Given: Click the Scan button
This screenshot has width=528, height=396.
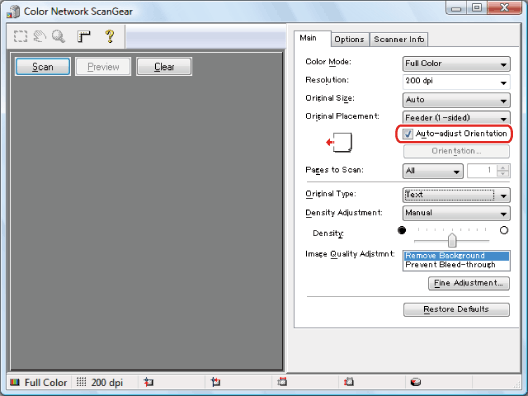Looking at the screenshot, I should pos(43,67).
